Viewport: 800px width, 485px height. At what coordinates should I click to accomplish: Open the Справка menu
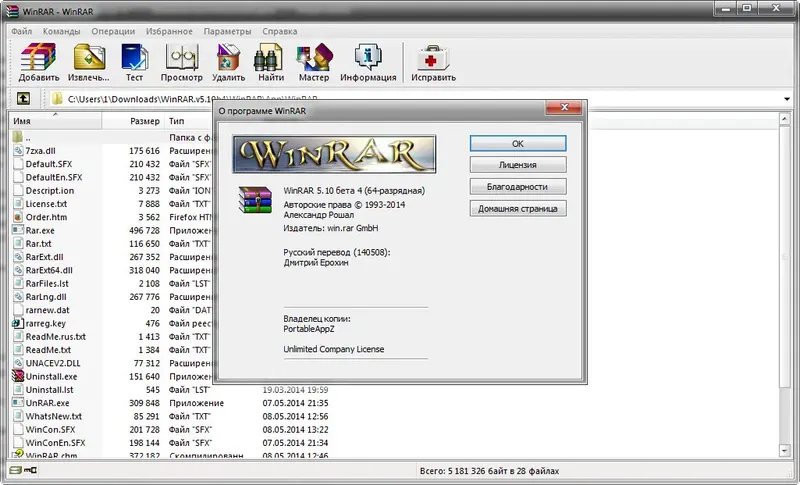(280, 31)
